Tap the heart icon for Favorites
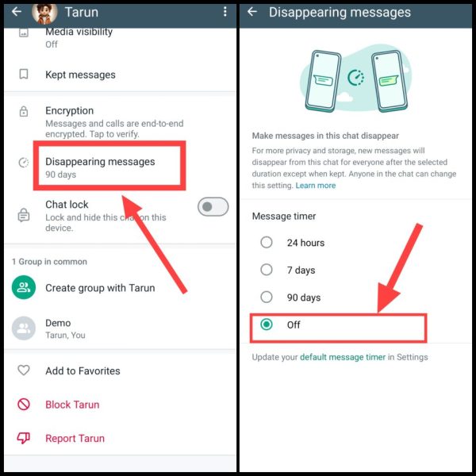Image resolution: width=476 pixels, height=476 pixels. [x=24, y=370]
